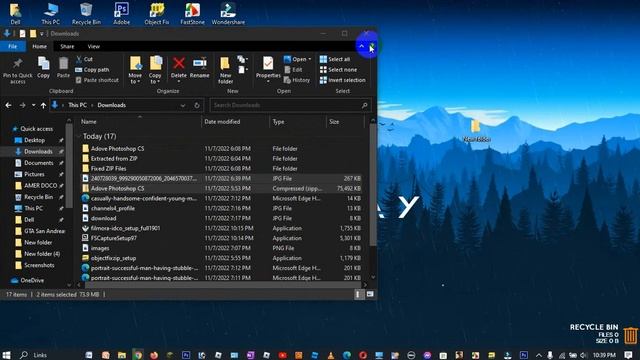Open the File tab
This screenshot has height=360, width=640.
[x=13, y=47]
